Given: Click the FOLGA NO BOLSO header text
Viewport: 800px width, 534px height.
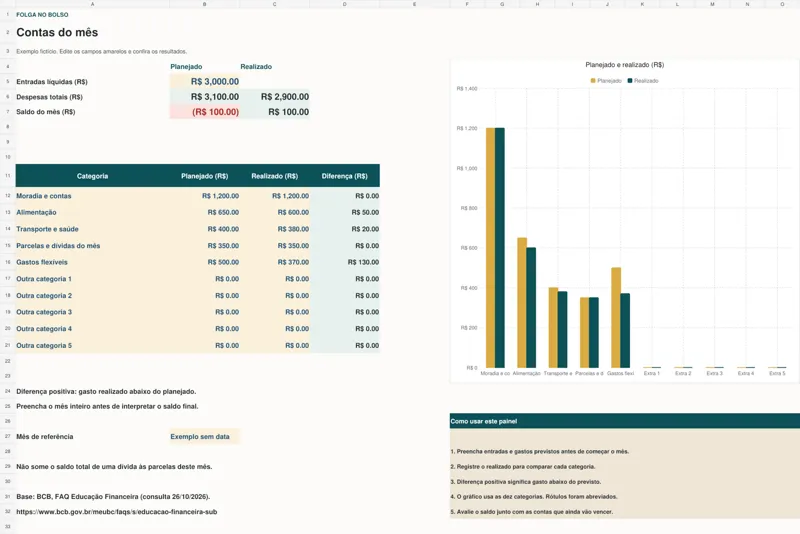Looking at the screenshot, I should point(42,15).
